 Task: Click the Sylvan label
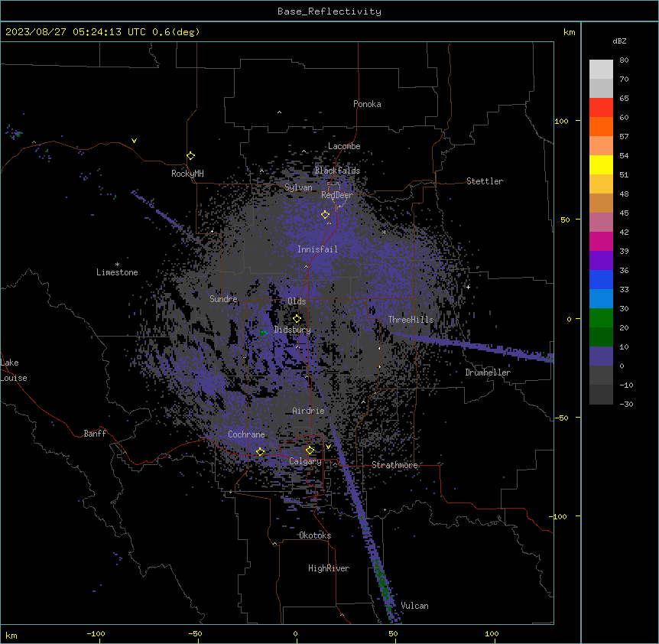pyautogui.click(x=298, y=187)
